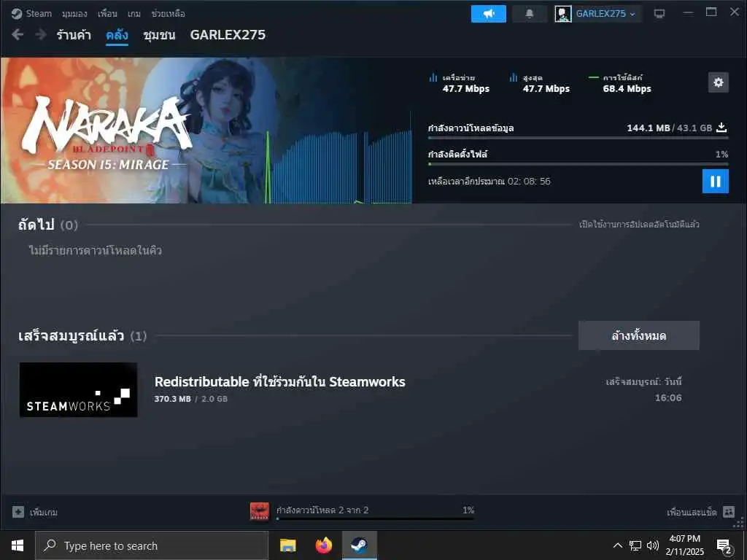This screenshot has width=747, height=560.
Task: Click the Friends & Chat icon
Action: point(729,512)
